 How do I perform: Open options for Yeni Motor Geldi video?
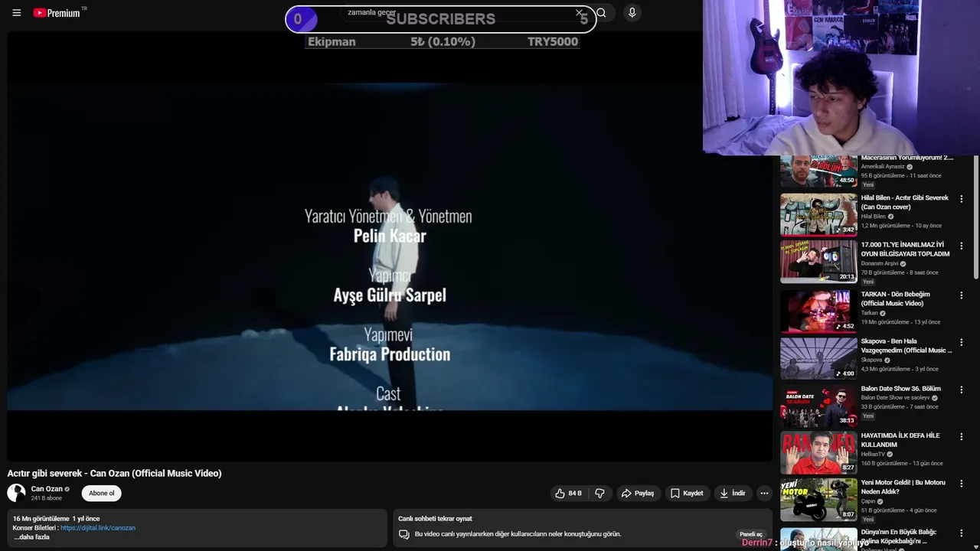[962, 484]
